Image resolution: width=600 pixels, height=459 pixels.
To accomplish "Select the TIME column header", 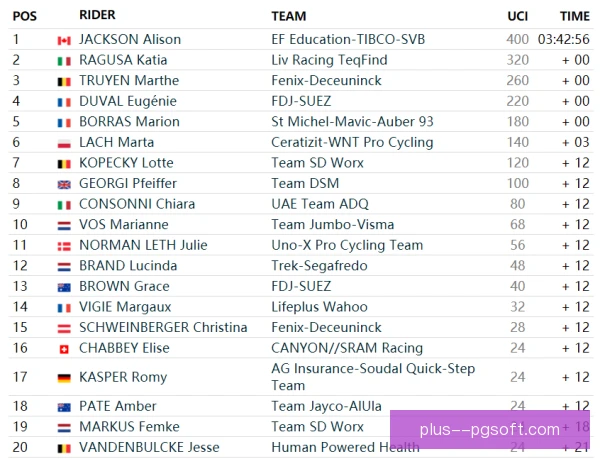I will point(575,16).
